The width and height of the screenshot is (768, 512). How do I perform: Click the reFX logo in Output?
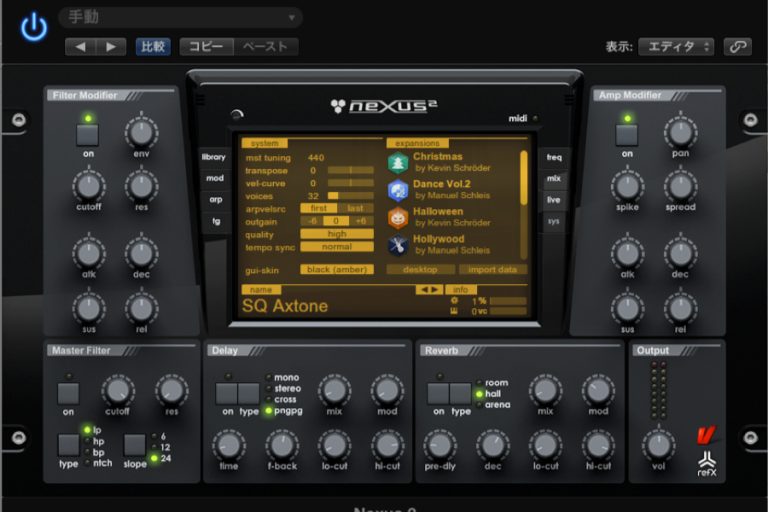(707, 464)
